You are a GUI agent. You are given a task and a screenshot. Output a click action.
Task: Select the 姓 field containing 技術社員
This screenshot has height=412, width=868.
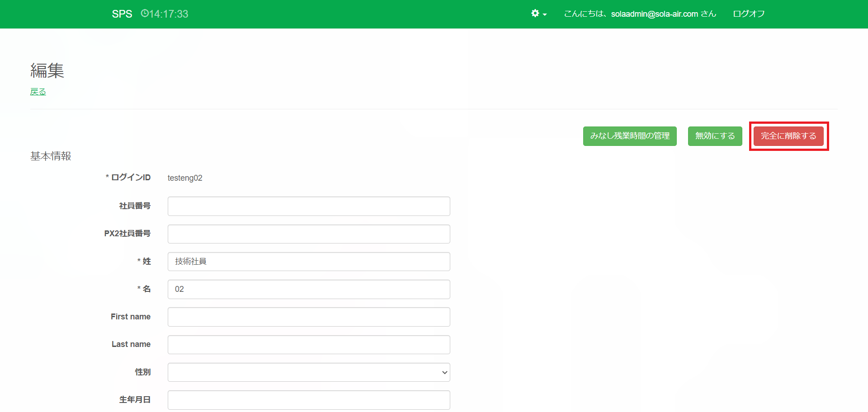click(x=309, y=262)
